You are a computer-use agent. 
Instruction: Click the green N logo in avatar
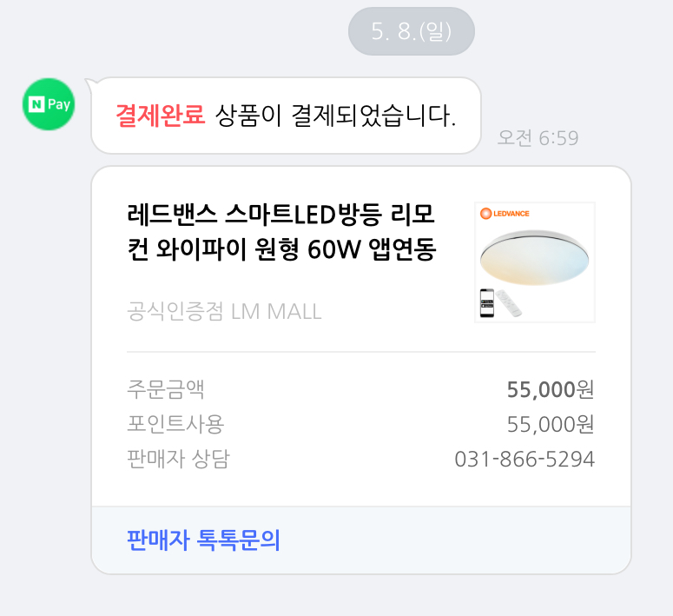pos(36,104)
